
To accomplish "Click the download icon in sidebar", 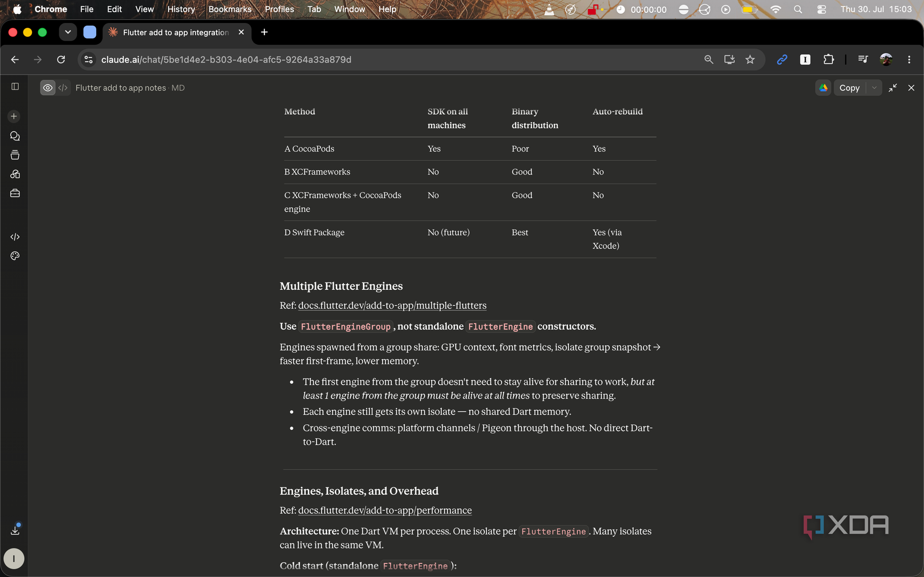I will (x=15, y=530).
